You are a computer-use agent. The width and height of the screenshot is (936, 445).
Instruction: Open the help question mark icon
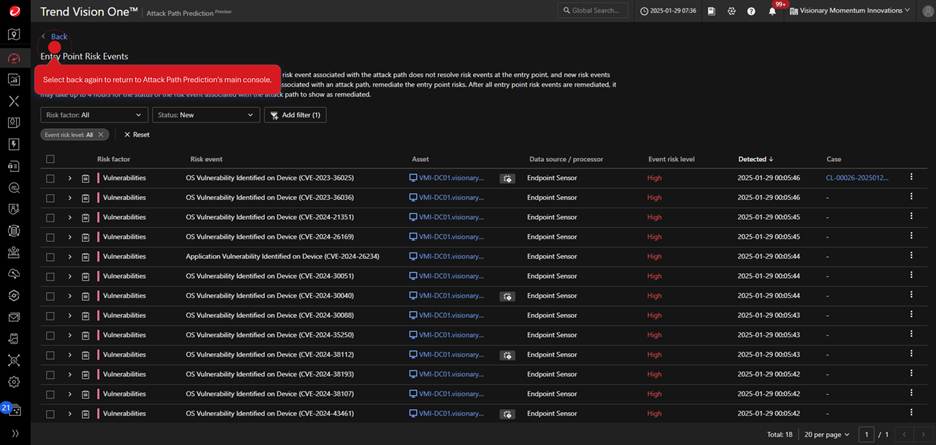coord(751,11)
